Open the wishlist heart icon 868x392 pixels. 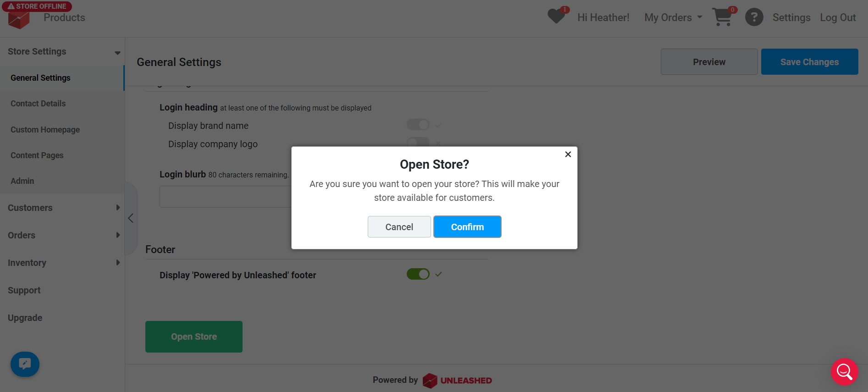[557, 17]
